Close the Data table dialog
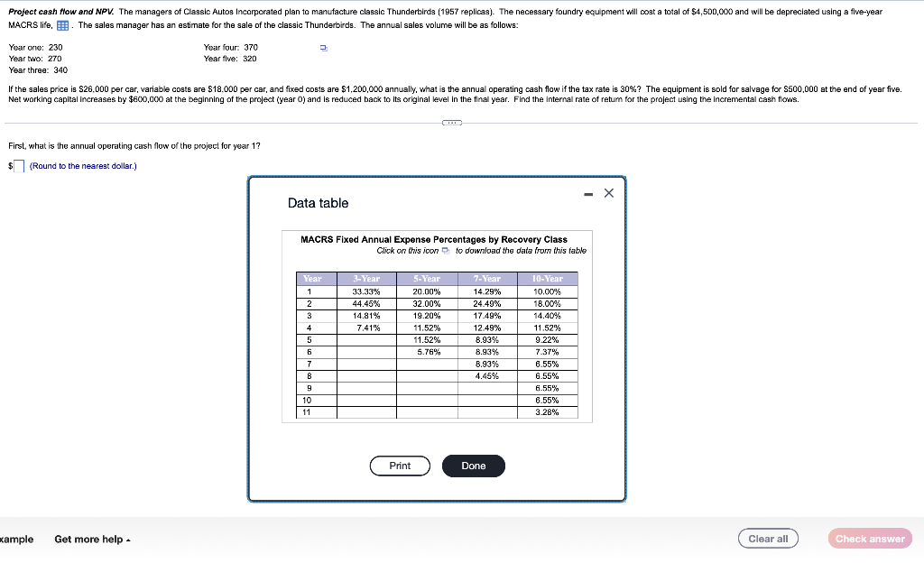Screen dimensions: 924x563 pos(608,192)
